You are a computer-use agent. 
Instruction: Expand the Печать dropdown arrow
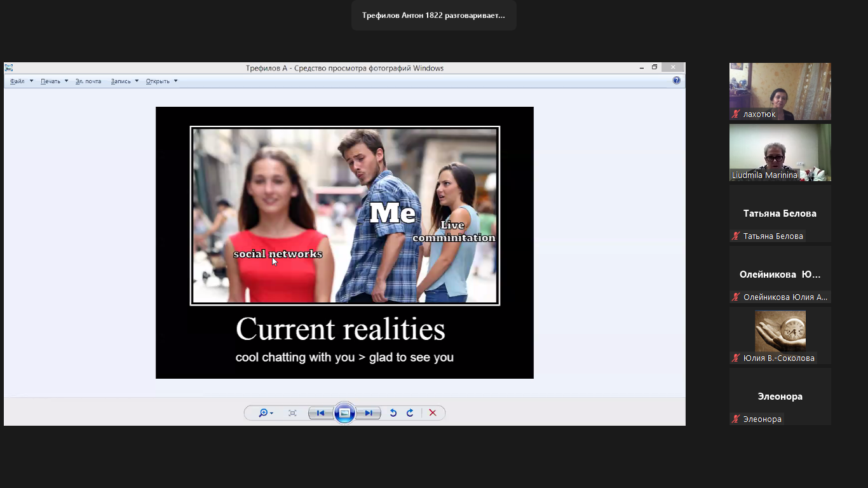(x=66, y=81)
